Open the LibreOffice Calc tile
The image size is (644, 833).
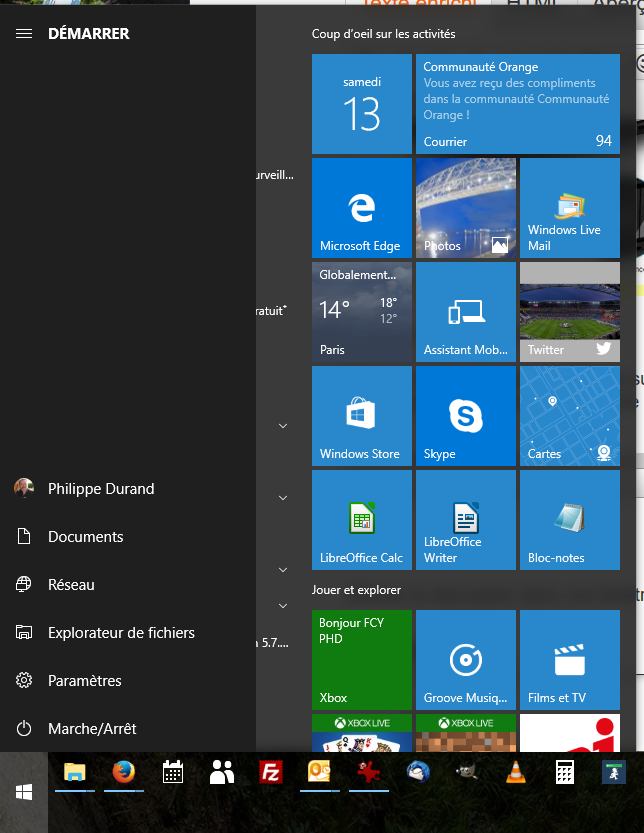pos(361,520)
